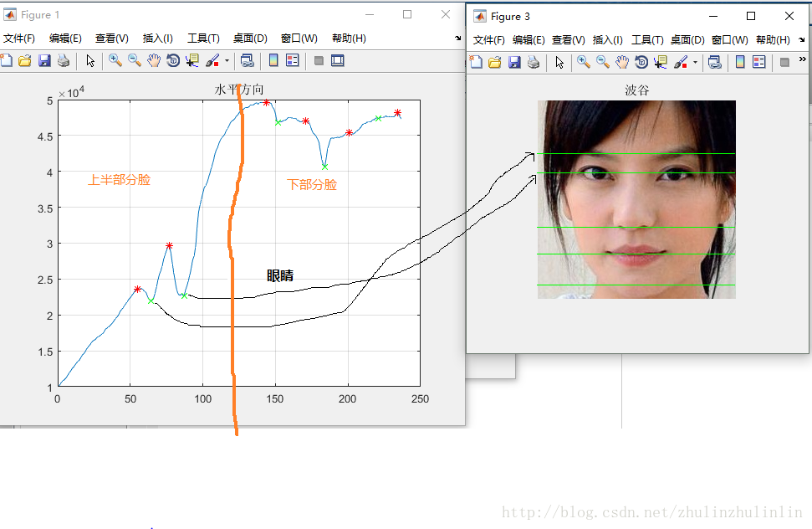Open 窗口(W) menu in Figure 3
Viewport: 812px width, 529px height.
point(730,40)
